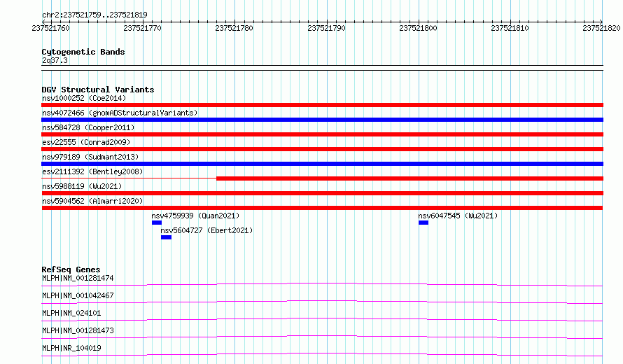Screen dimensions: 623x364
Task: Click the esv22555 (Conrad2009) label
Action: tap(86, 142)
